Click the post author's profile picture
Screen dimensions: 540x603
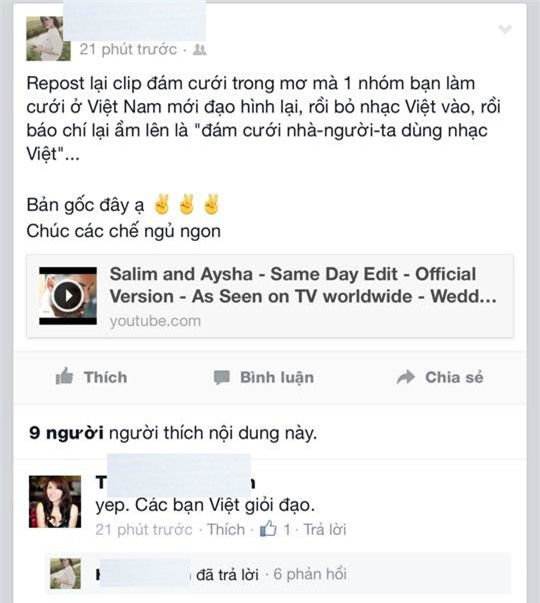(x=48, y=38)
